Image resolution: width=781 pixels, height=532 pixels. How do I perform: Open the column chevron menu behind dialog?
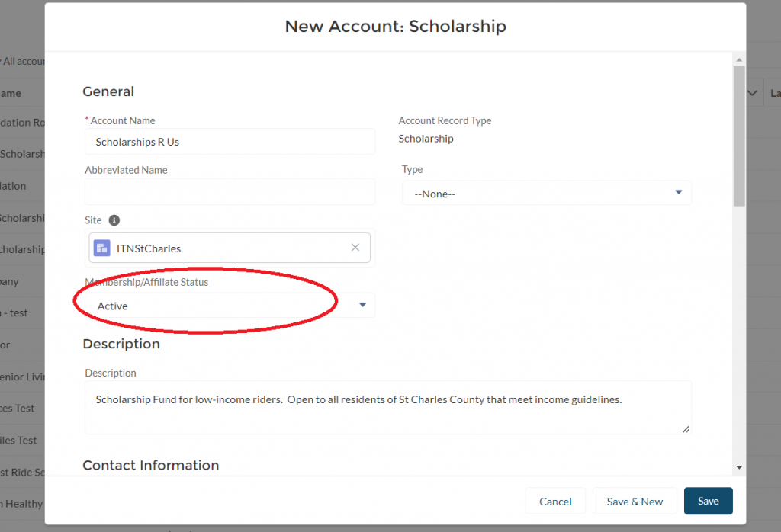(753, 93)
